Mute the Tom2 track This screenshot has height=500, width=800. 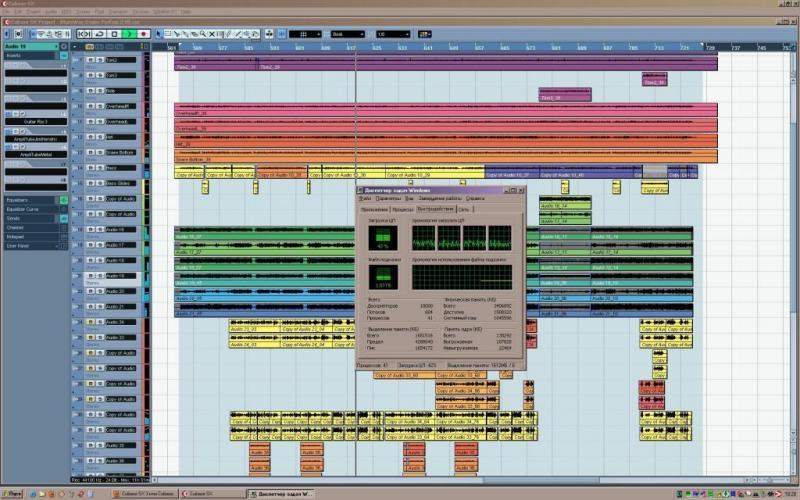(88, 60)
